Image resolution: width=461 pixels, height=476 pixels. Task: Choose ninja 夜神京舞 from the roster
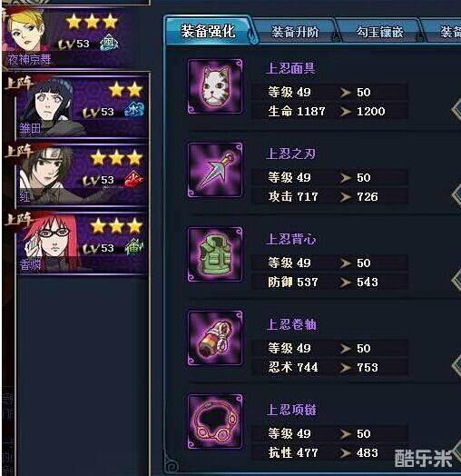click(76, 35)
